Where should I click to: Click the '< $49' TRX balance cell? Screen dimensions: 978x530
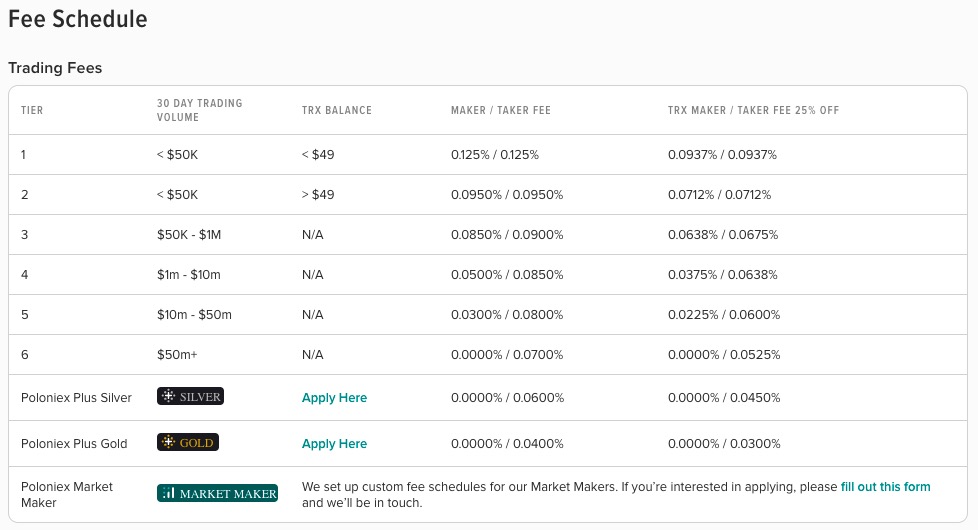coord(318,155)
